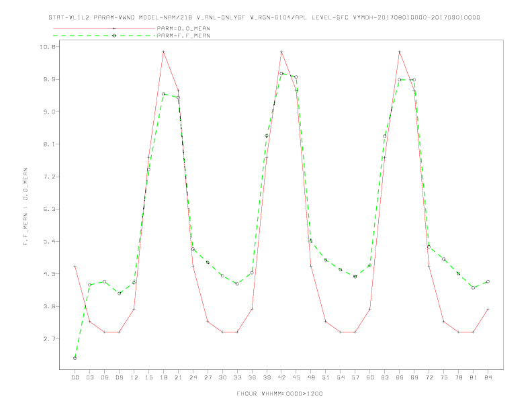The width and height of the screenshot is (532, 411).
Task: Click the 15 forecast hour x-axis label
Action: tap(148, 377)
